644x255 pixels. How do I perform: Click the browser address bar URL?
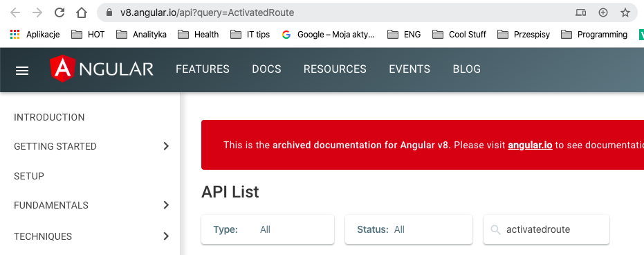coord(207,12)
